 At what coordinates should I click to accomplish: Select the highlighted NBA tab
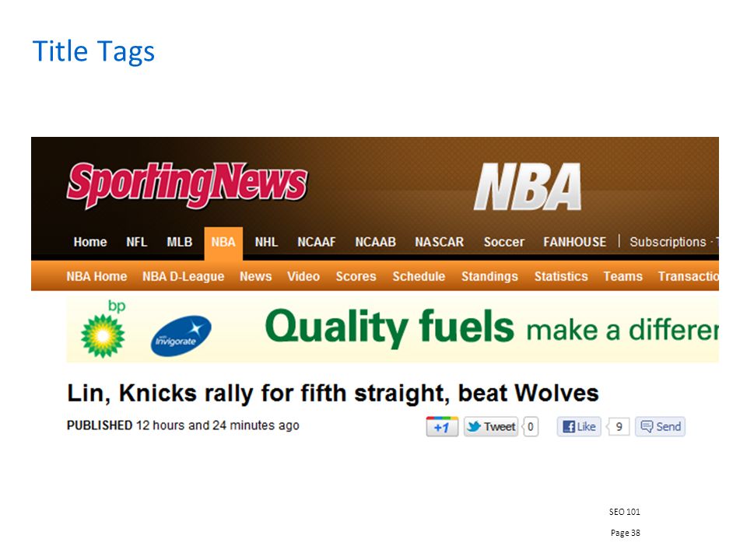coord(223,243)
